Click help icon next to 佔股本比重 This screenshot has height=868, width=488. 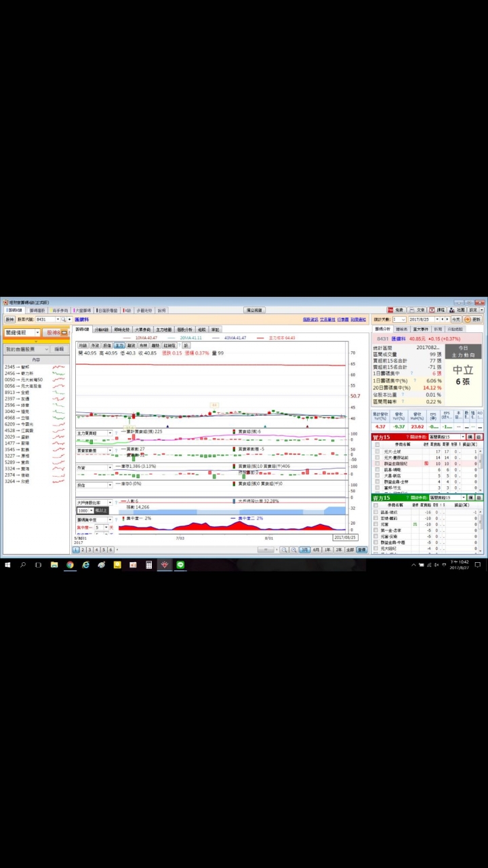click(x=403, y=395)
